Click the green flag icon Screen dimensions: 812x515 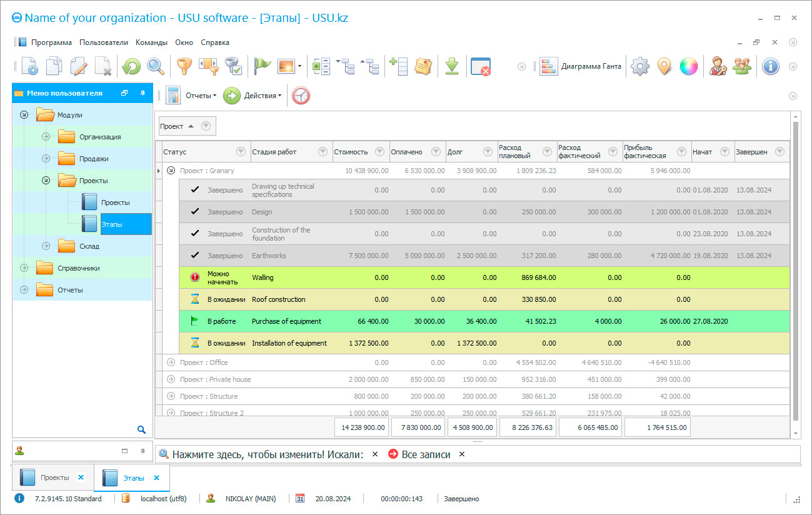pyautogui.click(x=263, y=66)
